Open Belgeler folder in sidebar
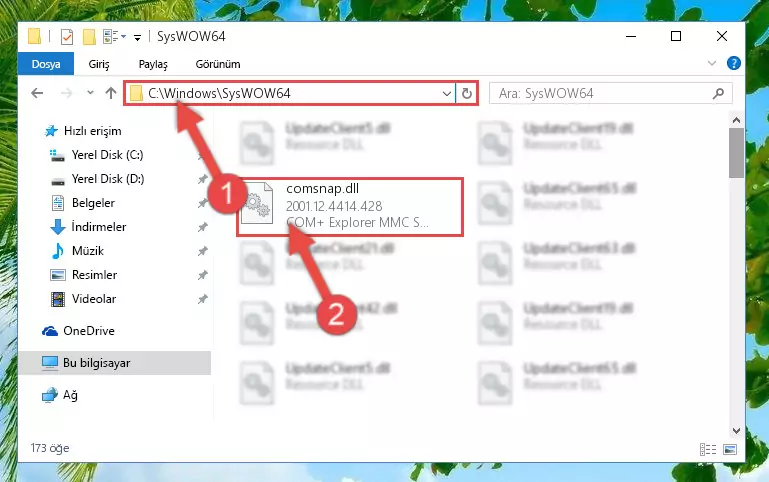Viewport: 769px width, 482px height. [x=93, y=203]
